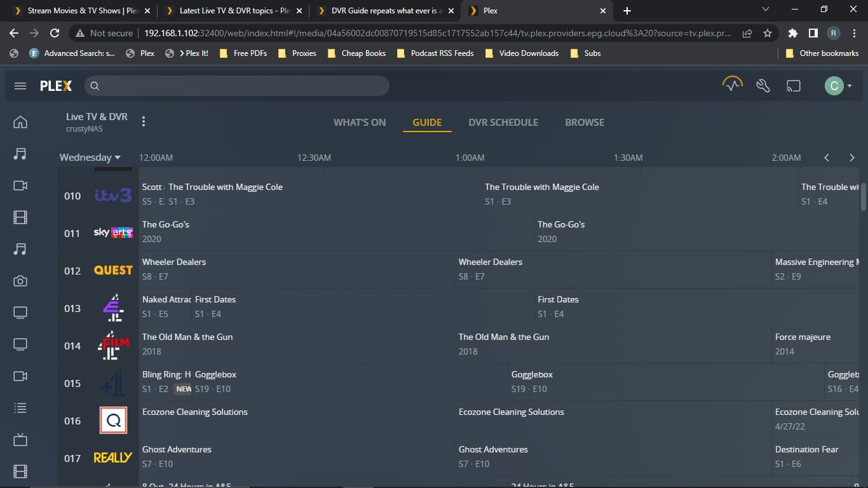Click the Cast to device icon
868x488 pixels.
[x=794, y=86]
